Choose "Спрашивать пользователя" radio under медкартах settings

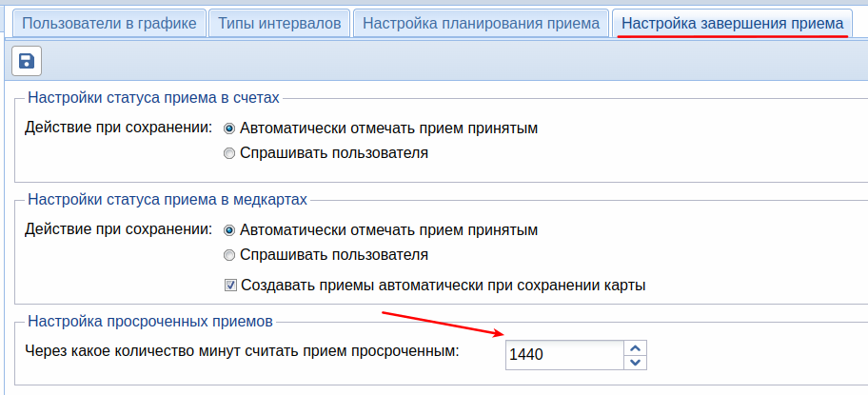point(229,255)
